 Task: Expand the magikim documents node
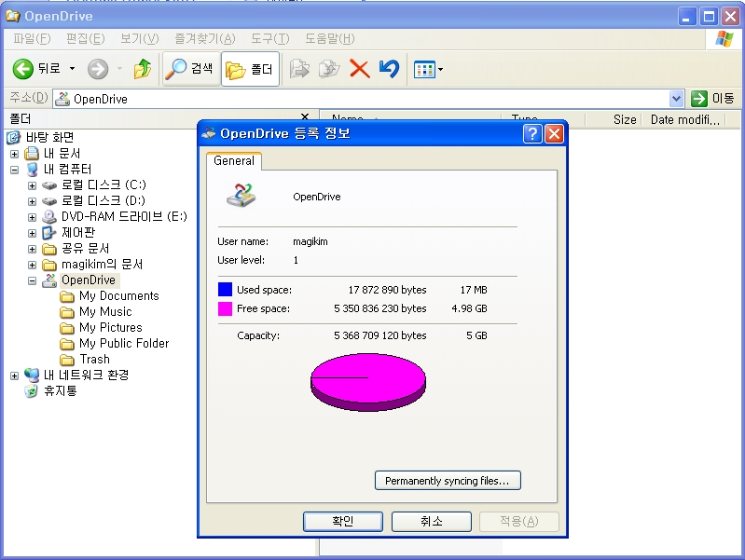pyautogui.click(x=32, y=265)
